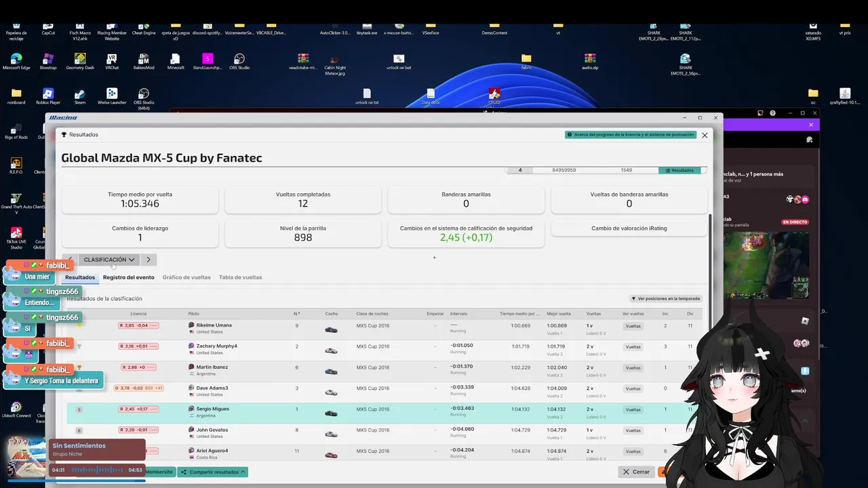Open the Cabin Night Meteor.jpg file
This screenshot has width=868, height=488.
coord(335,64)
